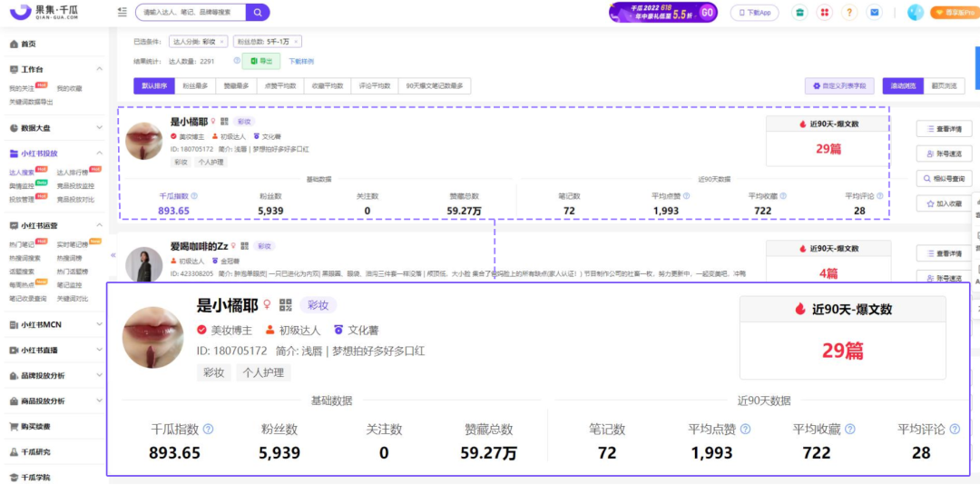This screenshot has width=980, height=485.
Task: Click the help icon next to 平均收藏
Action: (x=783, y=196)
